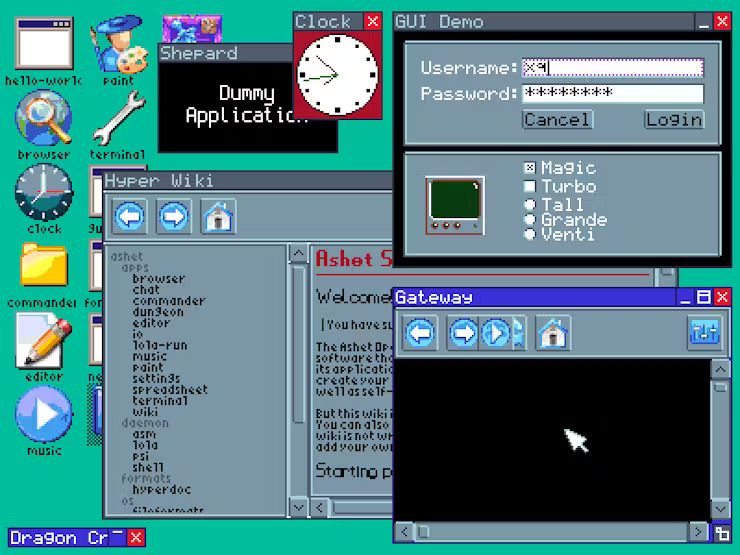Image resolution: width=740 pixels, height=555 pixels.
Task: Toggle the Magic checkbox
Action: [530, 168]
